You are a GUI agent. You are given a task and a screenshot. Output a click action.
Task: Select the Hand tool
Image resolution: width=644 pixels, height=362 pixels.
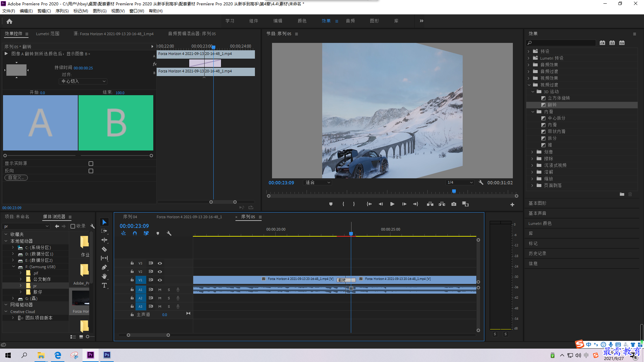click(104, 276)
